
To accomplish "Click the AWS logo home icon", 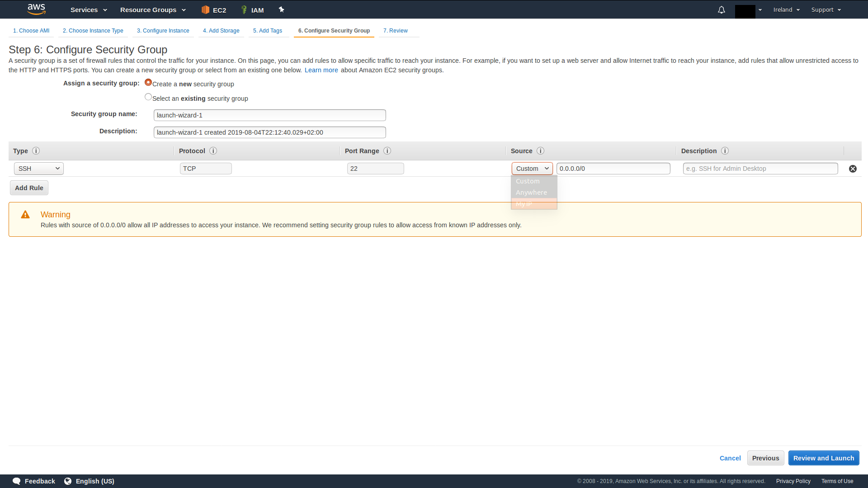I will click(36, 9).
